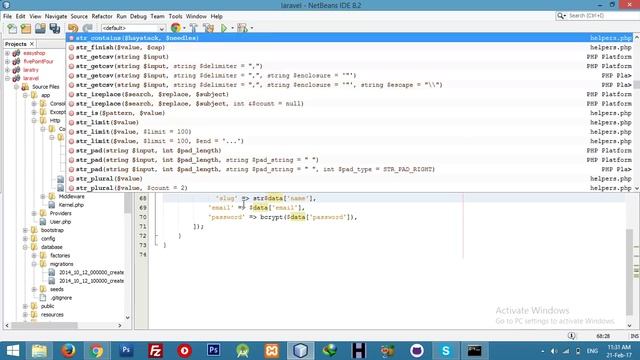Open FileZilla from the taskbar

coord(155,351)
